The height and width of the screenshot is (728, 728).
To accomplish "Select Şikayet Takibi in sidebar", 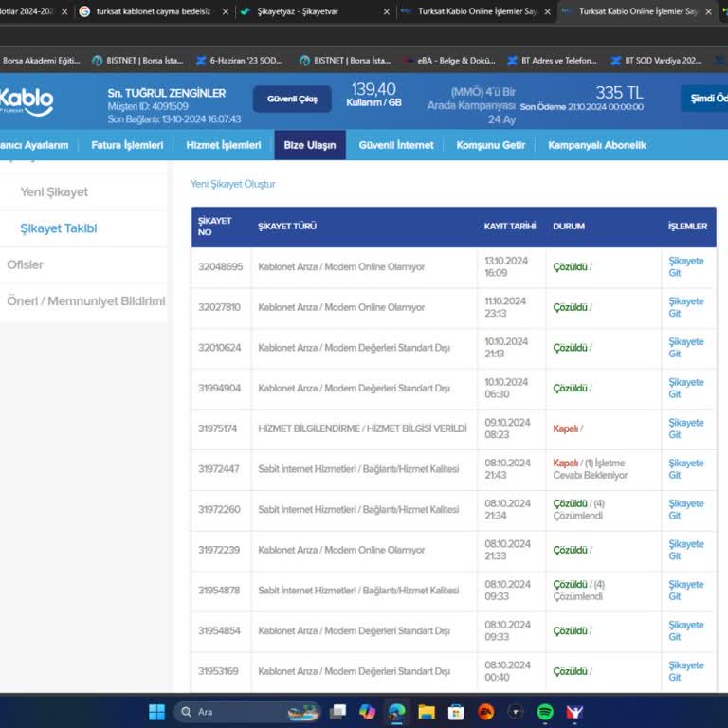I will pyautogui.click(x=59, y=228).
